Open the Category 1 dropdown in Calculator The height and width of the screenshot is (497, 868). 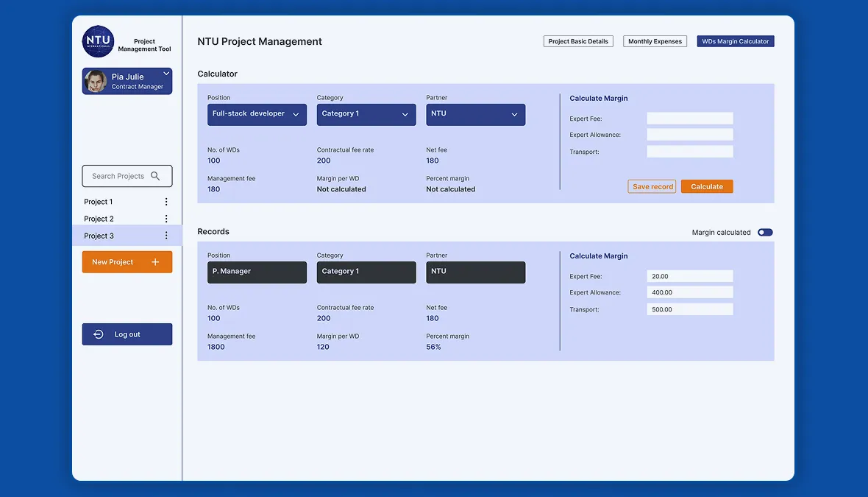(x=366, y=115)
